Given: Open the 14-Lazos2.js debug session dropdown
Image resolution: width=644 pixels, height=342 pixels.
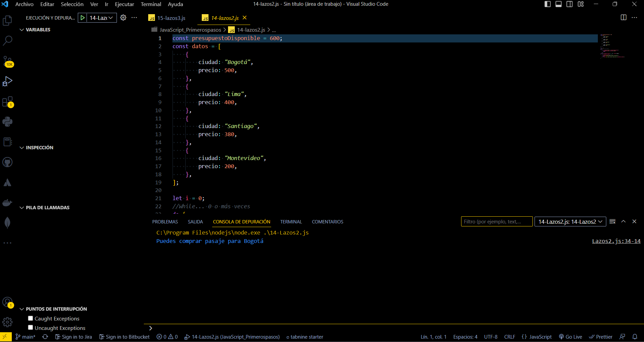Looking at the screenshot, I should [570, 222].
